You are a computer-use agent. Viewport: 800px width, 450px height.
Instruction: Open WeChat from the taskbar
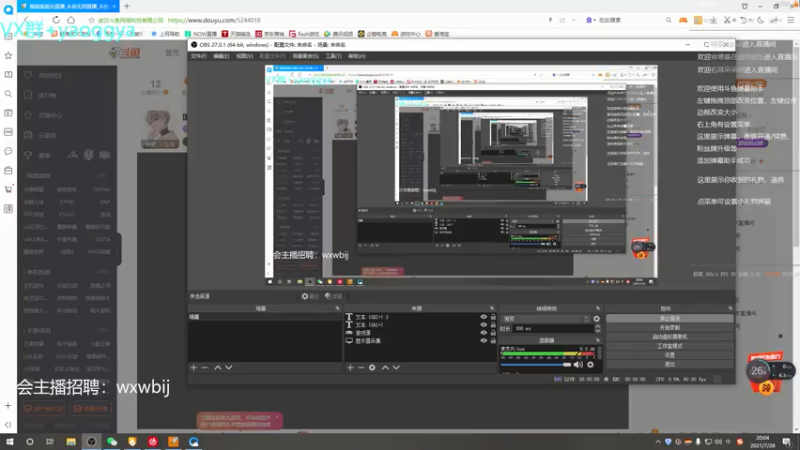pos(112,442)
